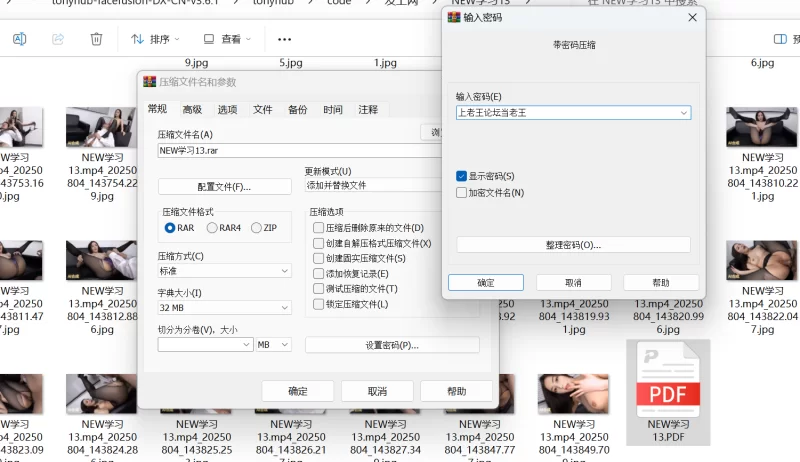Click WinRAR icon in 输入密码 title bar

pyautogui.click(x=454, y=17)
